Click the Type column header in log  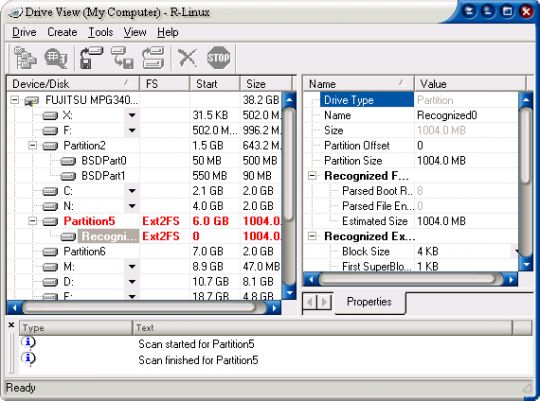[x=76, y=328]
